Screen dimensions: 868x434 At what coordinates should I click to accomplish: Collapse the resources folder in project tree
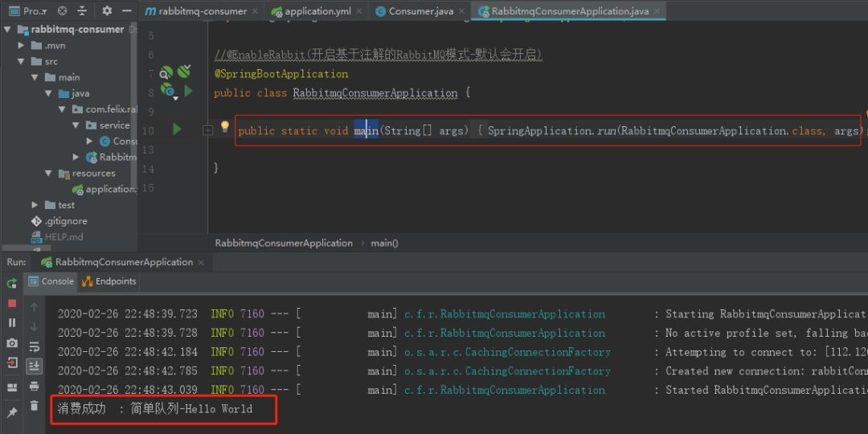click(x=49, y=174)
